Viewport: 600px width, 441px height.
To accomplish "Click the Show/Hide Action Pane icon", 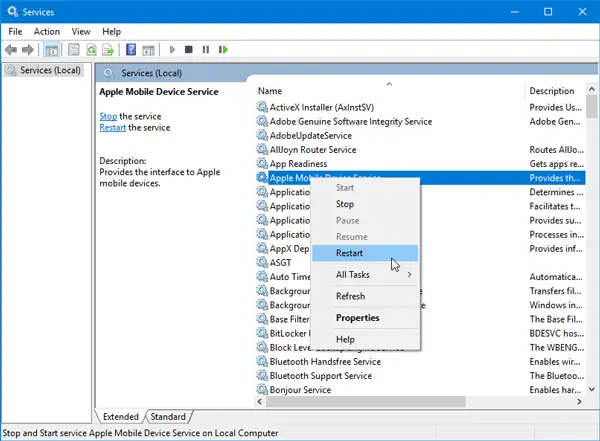I will click(x=148, y=50).
